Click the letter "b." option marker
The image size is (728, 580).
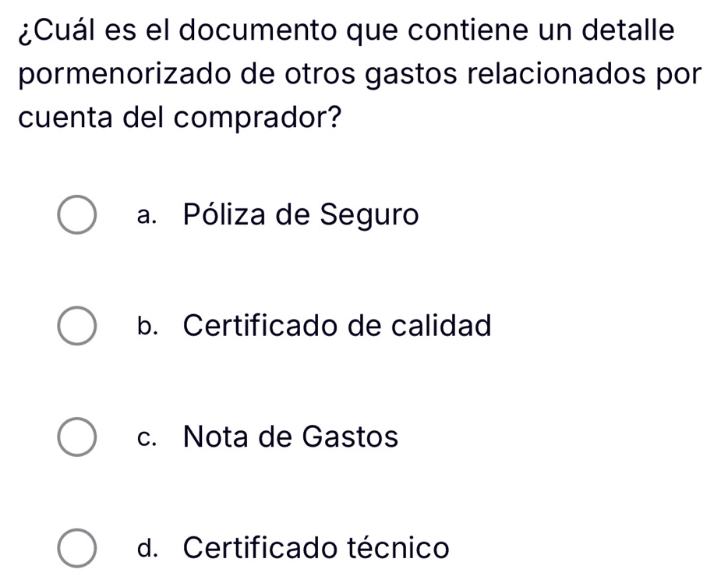tap(146, 326)
